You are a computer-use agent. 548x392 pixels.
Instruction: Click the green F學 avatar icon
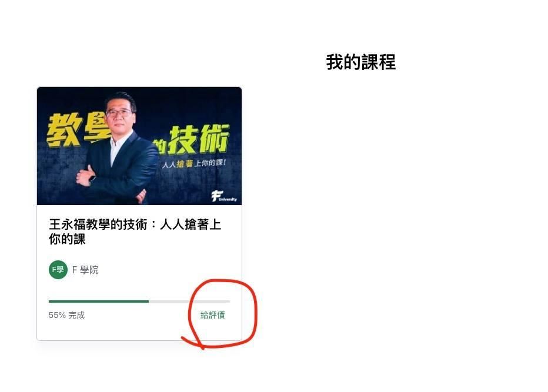(x=58, y=270)
